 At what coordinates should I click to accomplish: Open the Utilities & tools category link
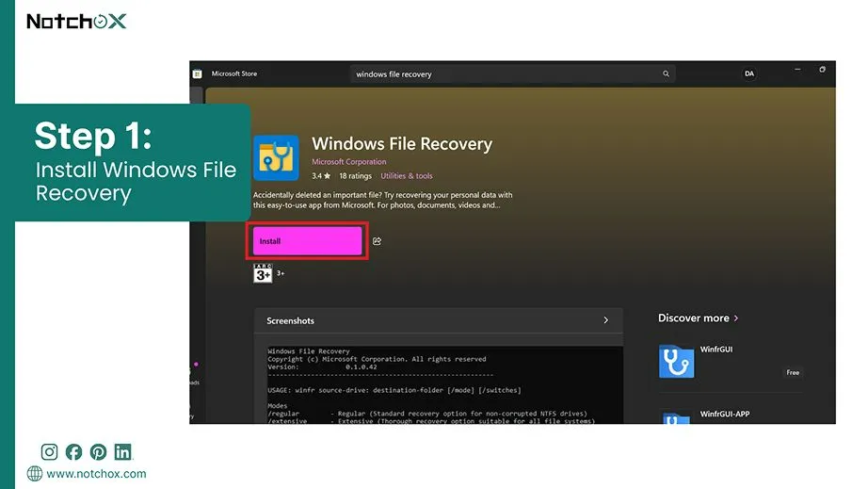(407, 176)
